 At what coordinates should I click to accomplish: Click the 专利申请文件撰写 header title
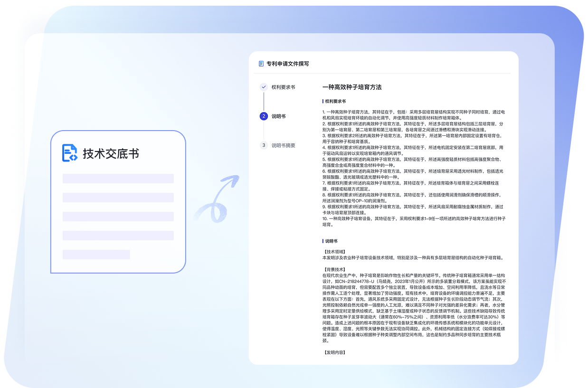pyautogui.click(x=287, y=64)
